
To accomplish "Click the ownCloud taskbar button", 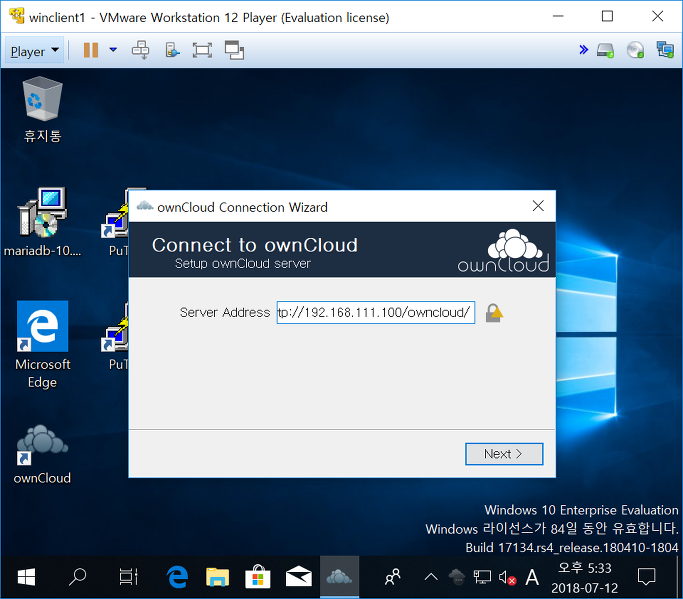I will (x=339, y=577).
